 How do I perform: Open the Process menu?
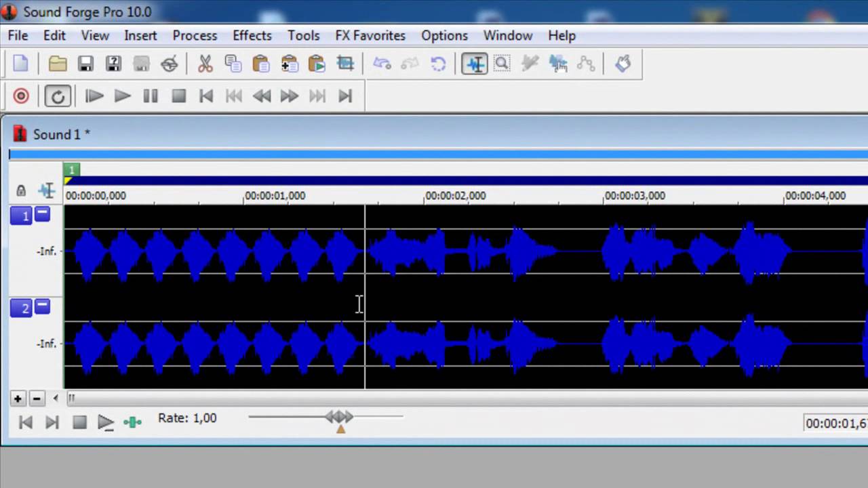(195, 35)
